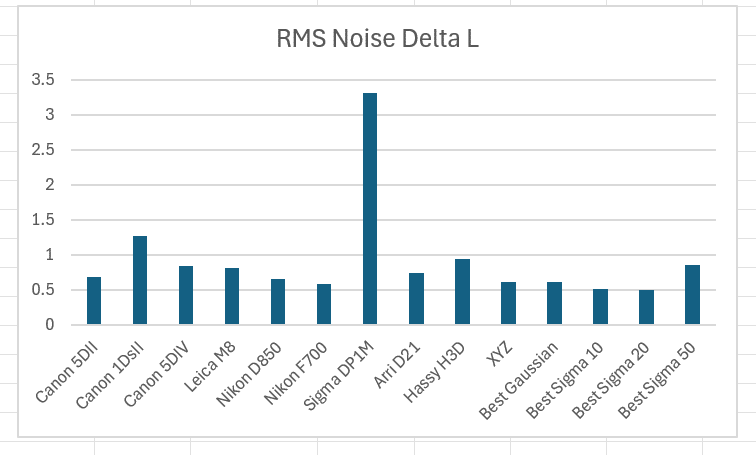Click the 2.5 axis value label

[x=43, y=149]
